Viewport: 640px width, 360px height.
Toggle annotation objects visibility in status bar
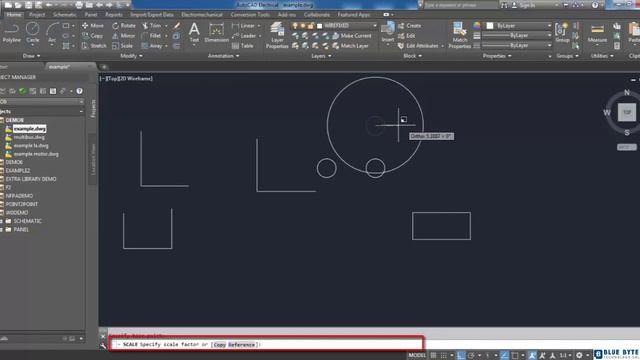click(x=532, y=356)
